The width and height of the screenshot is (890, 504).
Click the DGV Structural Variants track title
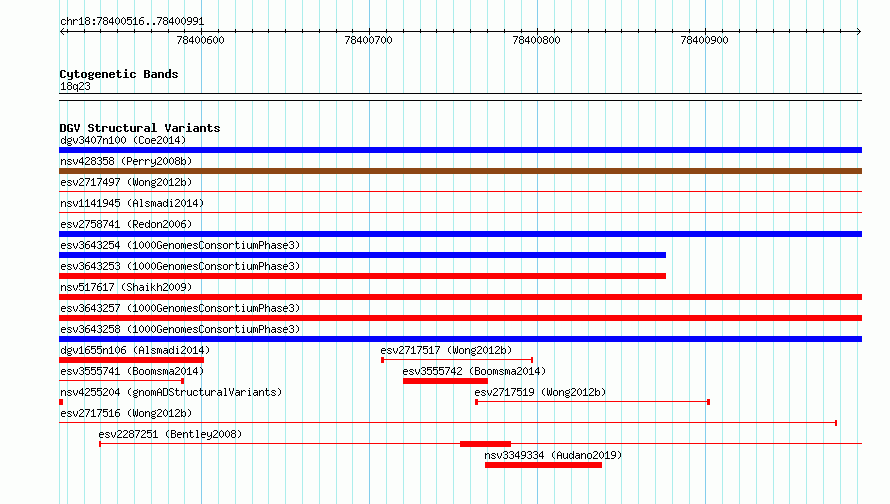140,128
